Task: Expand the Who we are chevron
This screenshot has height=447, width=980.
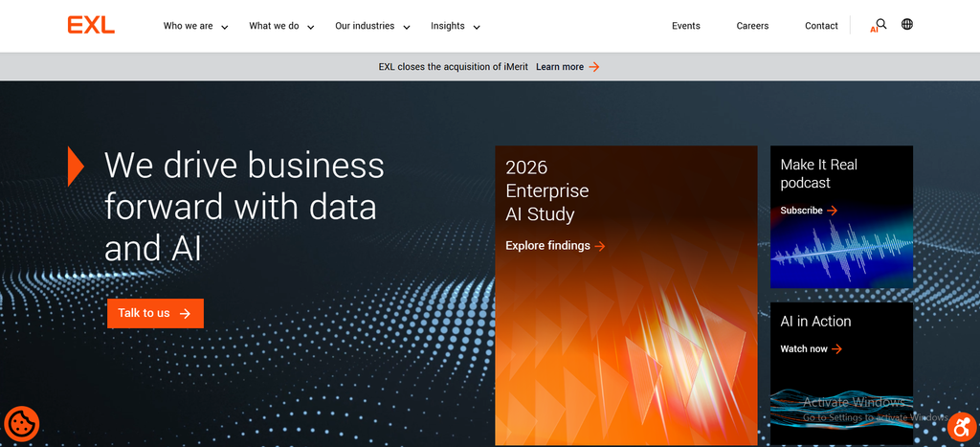Action: (224, 27)
